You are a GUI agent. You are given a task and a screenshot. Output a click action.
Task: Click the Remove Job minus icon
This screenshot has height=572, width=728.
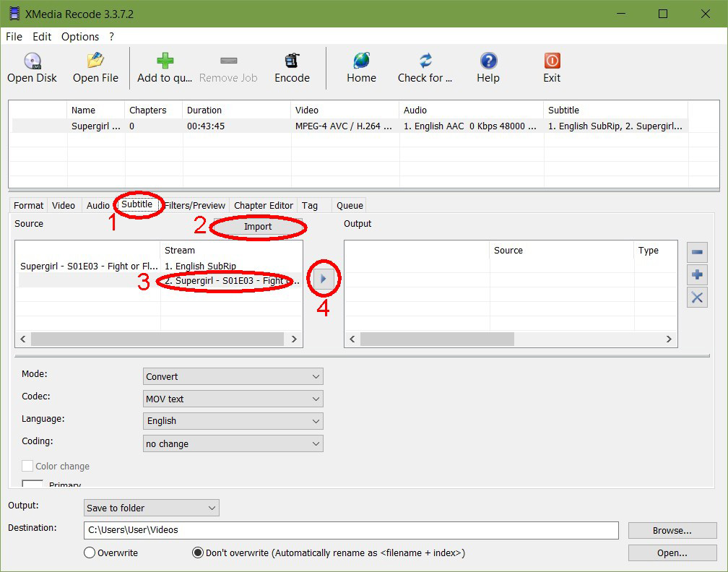pyautogui.click(x=228, y=61)
